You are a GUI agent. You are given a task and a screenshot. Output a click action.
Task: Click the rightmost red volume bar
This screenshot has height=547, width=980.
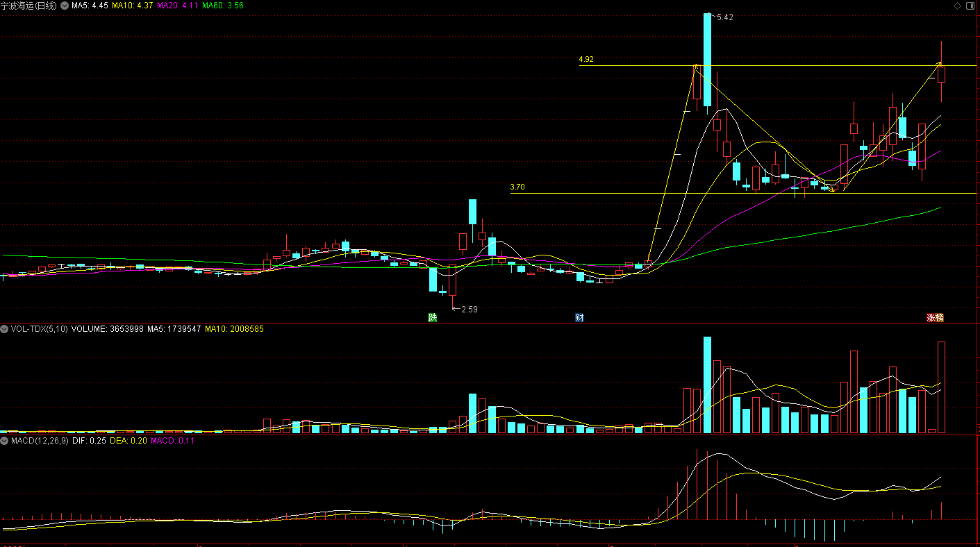click(941, 387)
